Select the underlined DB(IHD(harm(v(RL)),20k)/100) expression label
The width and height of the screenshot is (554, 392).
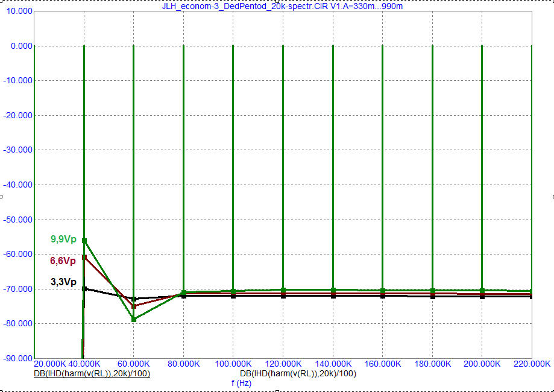tap(92, 374)
